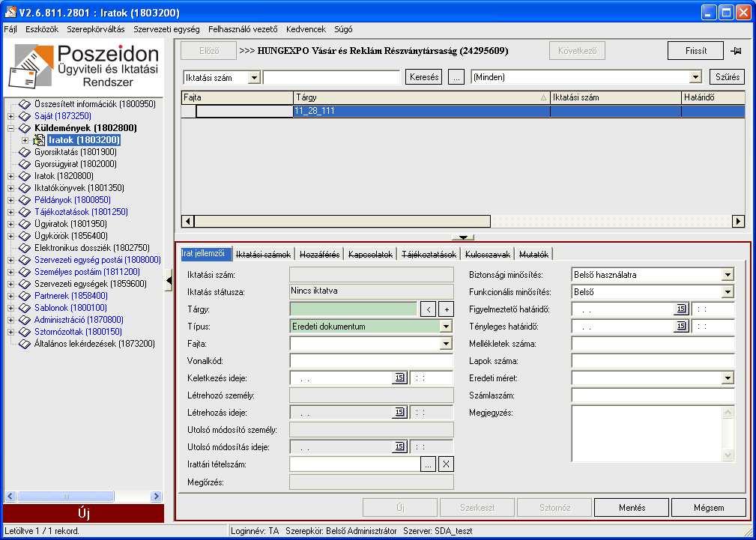Sort by the Tárgy column header
The height and width of the screenshot is (540, 756).
pos(422,97)
